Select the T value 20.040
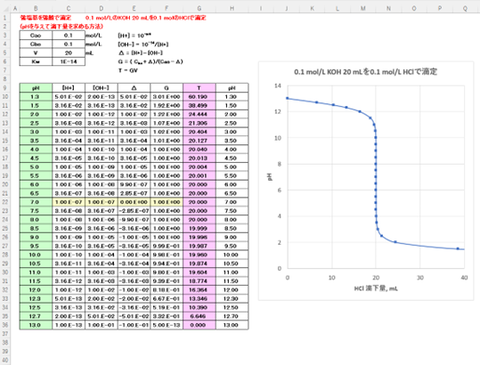480x365 pixels. (x=199, y=149)
